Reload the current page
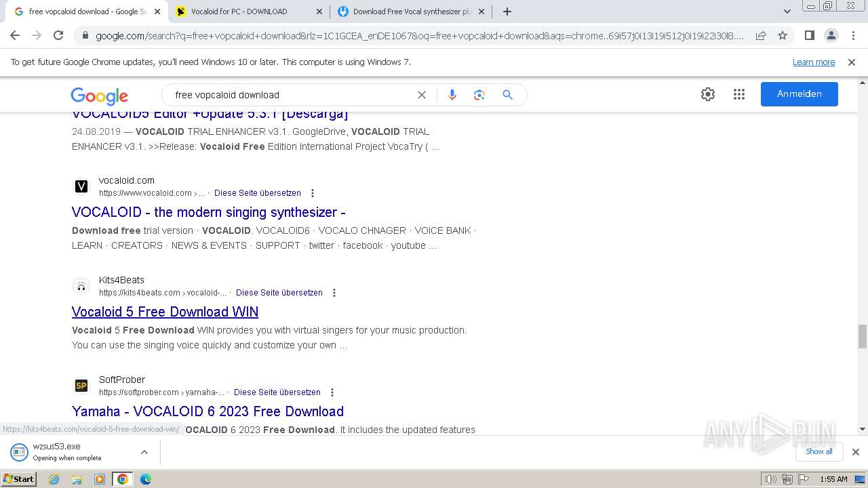Viewport: 868px width, 488px height. point(58,35)
